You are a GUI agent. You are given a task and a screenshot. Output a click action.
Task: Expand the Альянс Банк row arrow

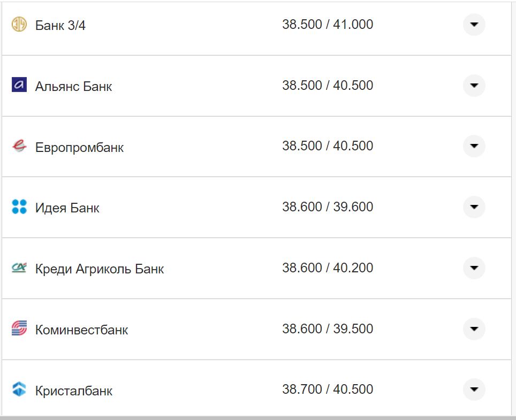[x=474, y=86]
